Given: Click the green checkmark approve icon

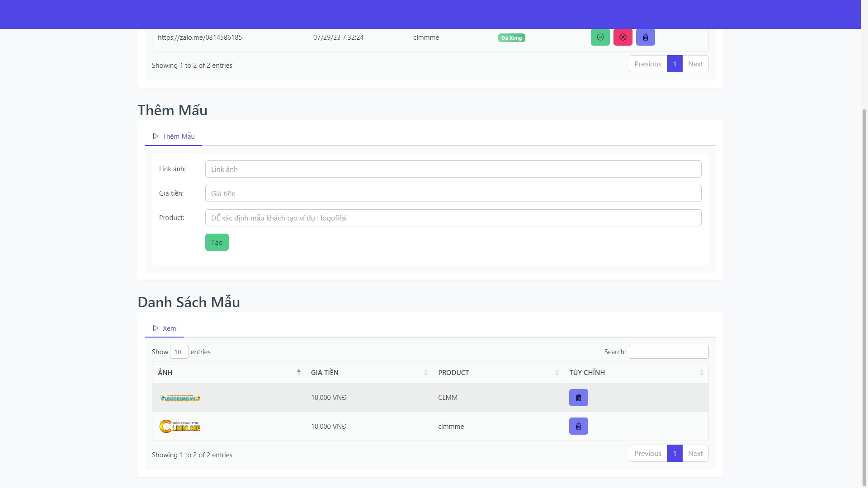Looking at the screenshot, I should (x=600, y=37).
